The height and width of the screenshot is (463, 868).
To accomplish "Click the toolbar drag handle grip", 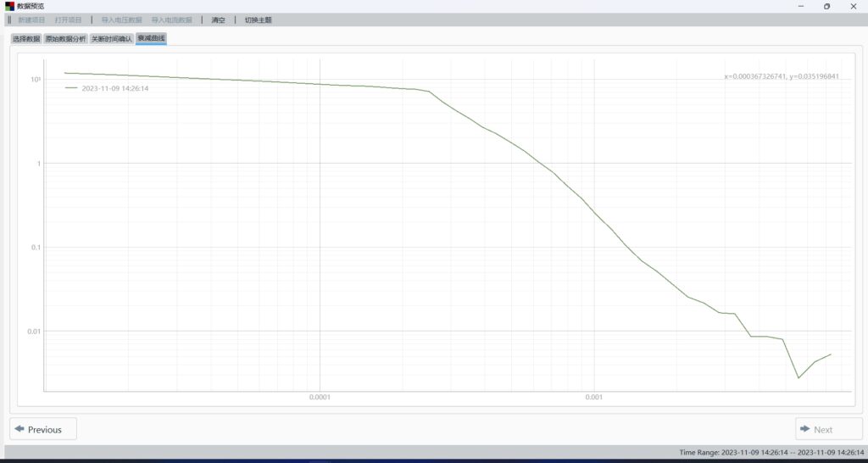I will [8, 20].
